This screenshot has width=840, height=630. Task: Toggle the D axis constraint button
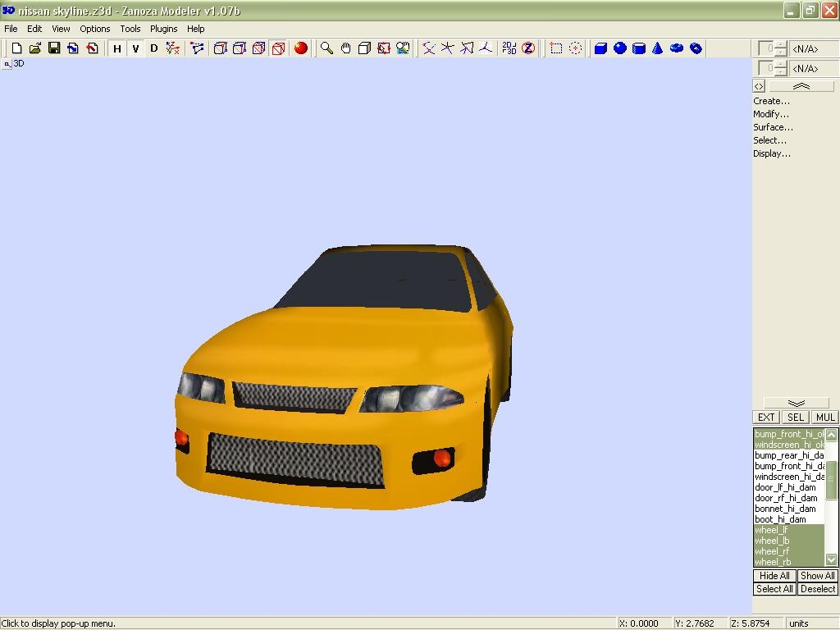[x=153, y=48]
